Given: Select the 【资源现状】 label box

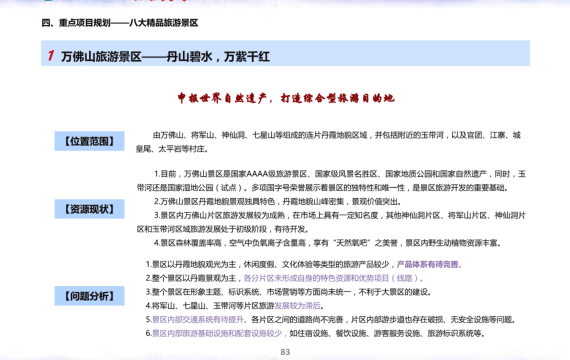Looking at the screenshot, I should (x=89, y=209).
